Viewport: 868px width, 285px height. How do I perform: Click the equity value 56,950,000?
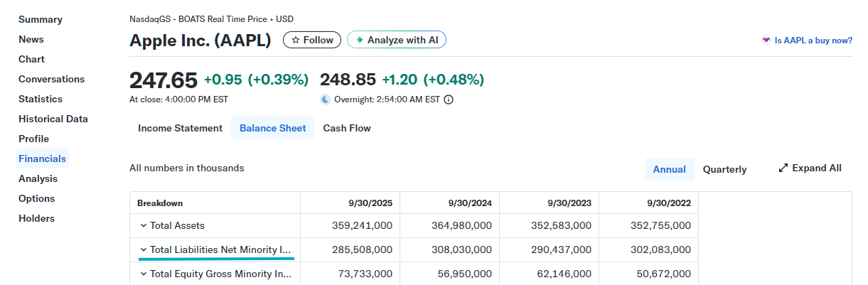[464, 274]
